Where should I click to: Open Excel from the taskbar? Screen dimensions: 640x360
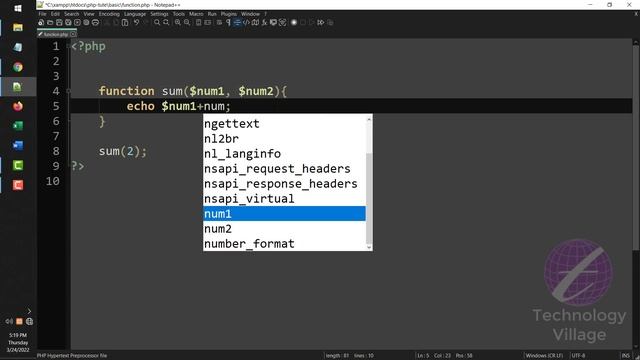18,126
